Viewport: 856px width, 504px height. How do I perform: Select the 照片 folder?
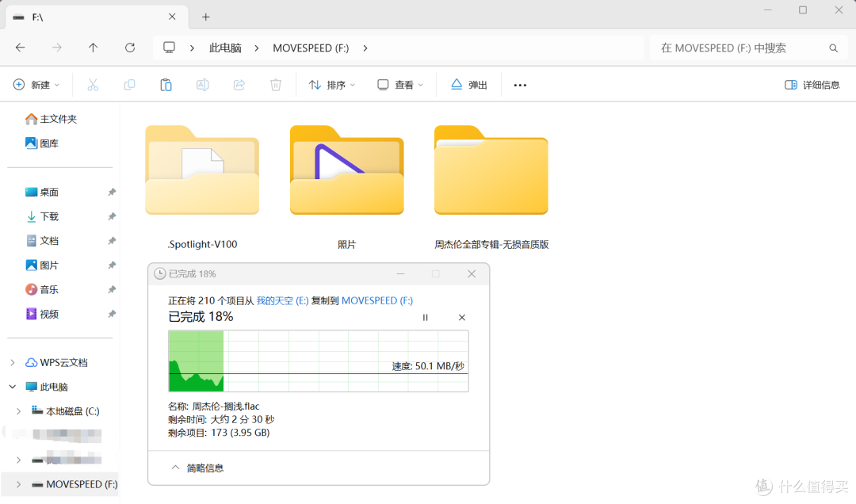click(x=346, y=187)
